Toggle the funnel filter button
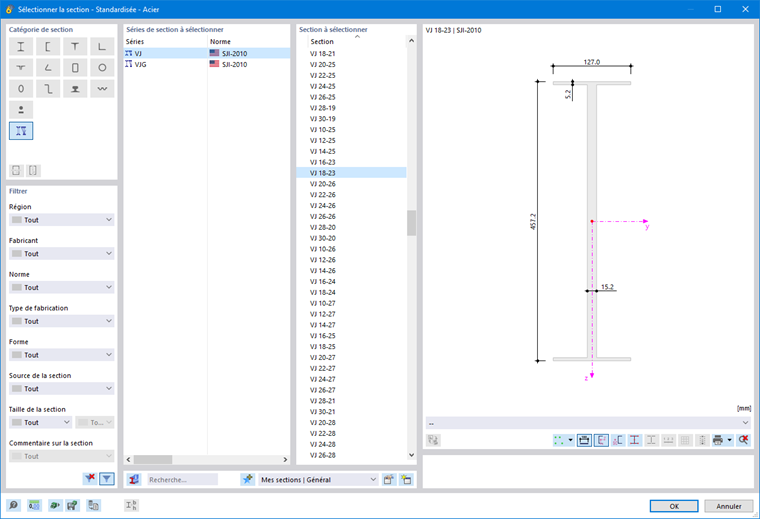This screenshot has width=760, height=519. coord(107,479)
